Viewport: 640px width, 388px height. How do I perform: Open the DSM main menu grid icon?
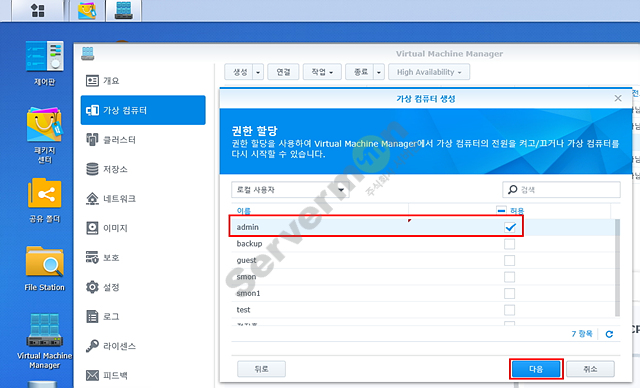[x=38, y=10]
